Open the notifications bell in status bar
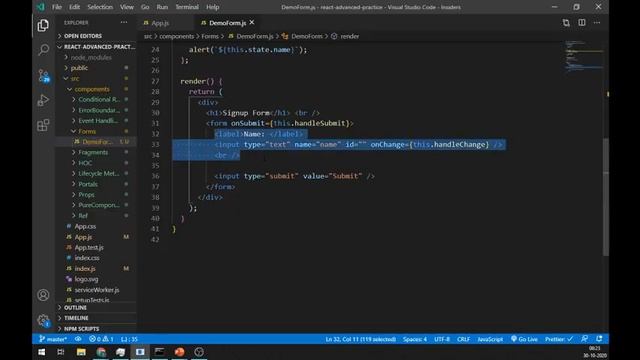The width and height of the screenshot is (640, 360). click(x=599, y=339)
